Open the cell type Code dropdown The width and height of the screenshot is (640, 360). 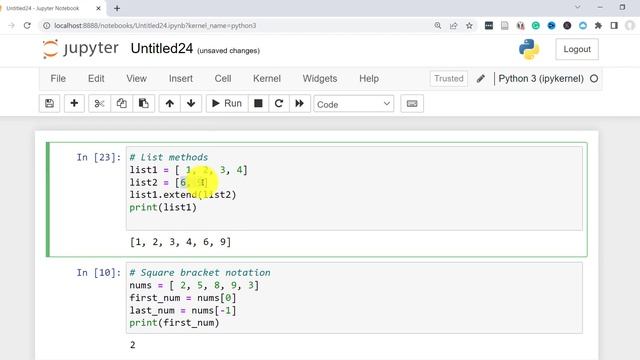click(x=353, y=104)
